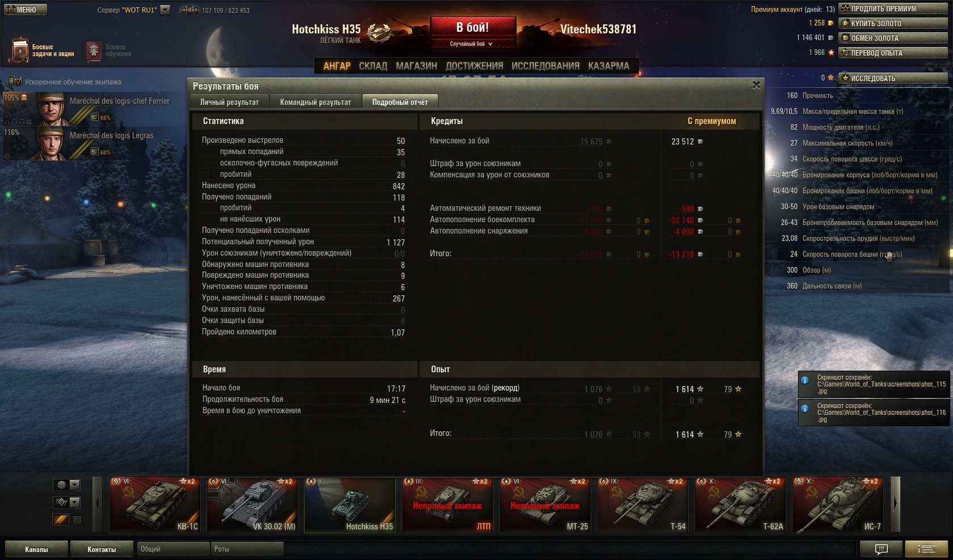
Task: Open the Каналы button
Action: 36,549
